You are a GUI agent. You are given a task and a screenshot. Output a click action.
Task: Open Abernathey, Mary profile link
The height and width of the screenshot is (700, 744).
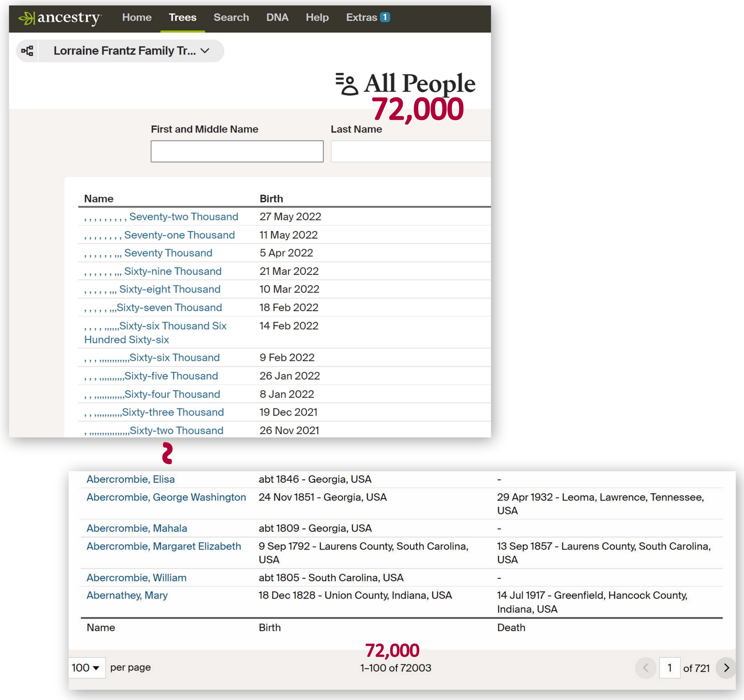pos(127,595)
